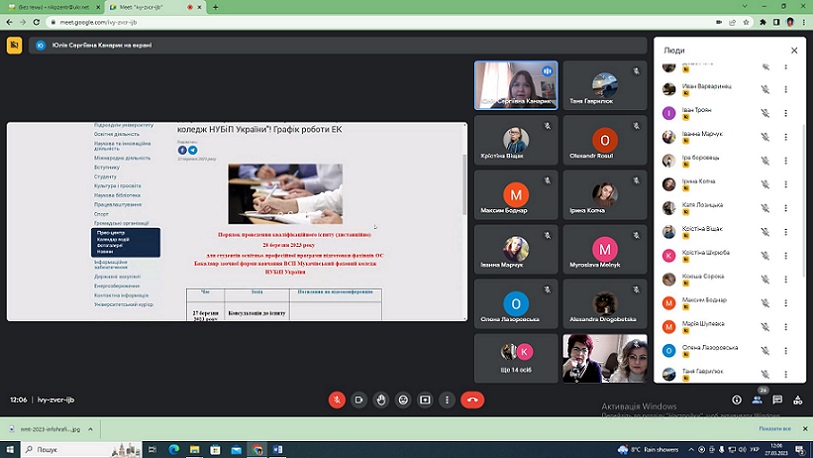Close the Люди panel

(794, 50)
